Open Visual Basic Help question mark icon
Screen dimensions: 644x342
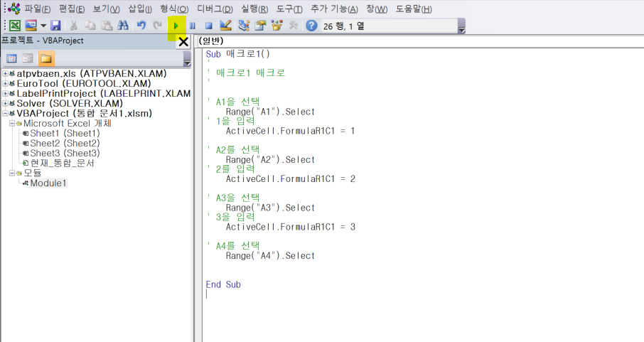click(x=312, y=26)
